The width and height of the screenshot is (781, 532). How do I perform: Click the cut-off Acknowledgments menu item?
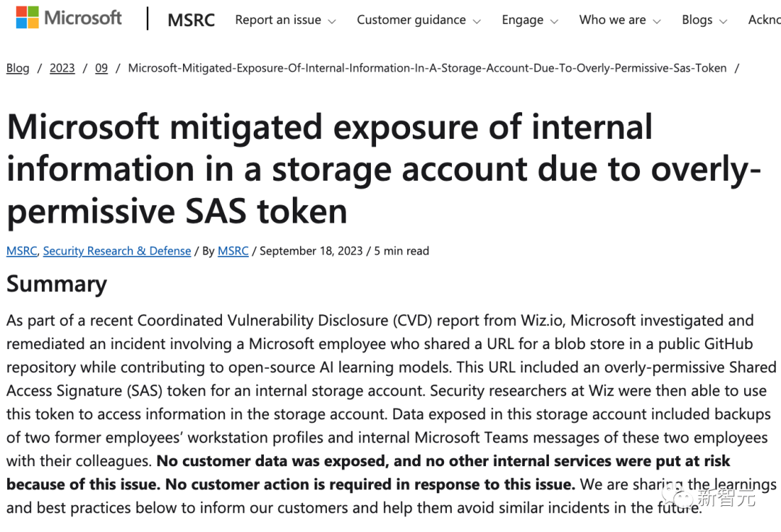(764, 20)
